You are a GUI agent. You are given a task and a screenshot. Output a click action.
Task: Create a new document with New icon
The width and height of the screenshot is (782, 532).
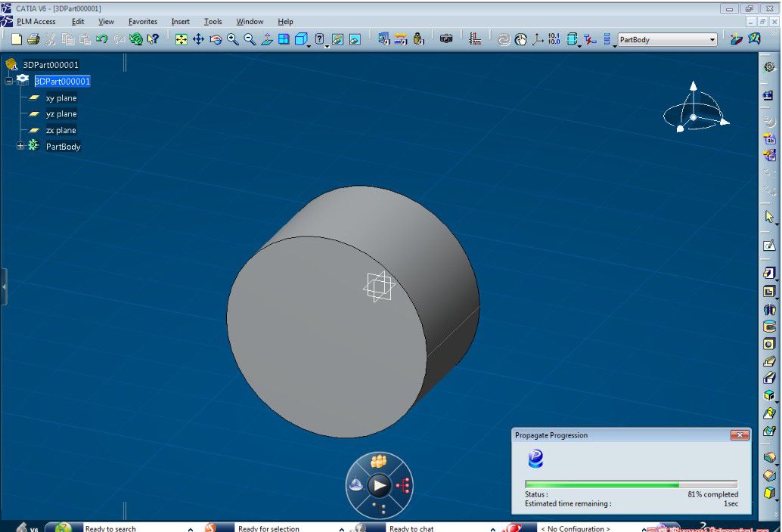click(17, 39)
